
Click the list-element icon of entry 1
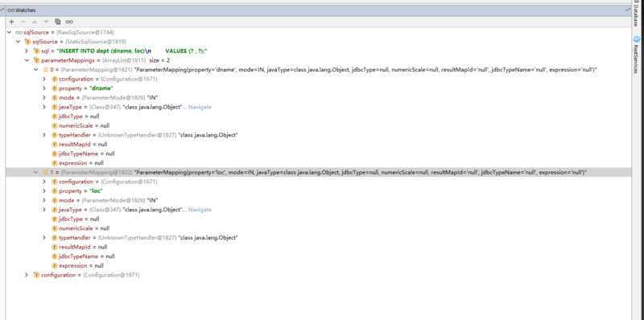46,172
